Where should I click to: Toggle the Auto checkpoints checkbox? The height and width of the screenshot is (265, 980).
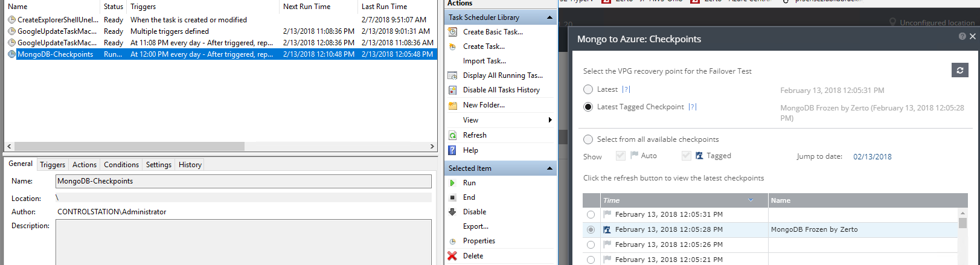tap(620, 156)
